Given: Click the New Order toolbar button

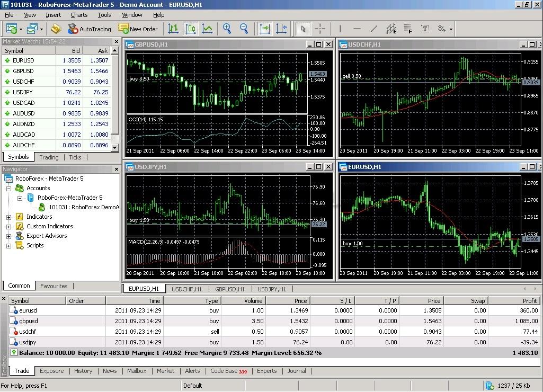Looking at the screenshot, I should [x=138, y=29].
